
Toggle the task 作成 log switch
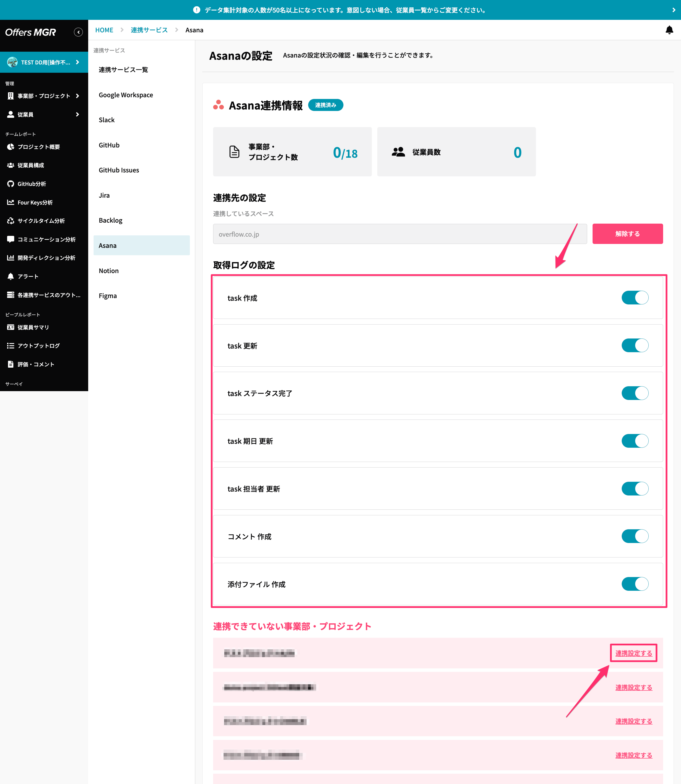coord(635,298)
